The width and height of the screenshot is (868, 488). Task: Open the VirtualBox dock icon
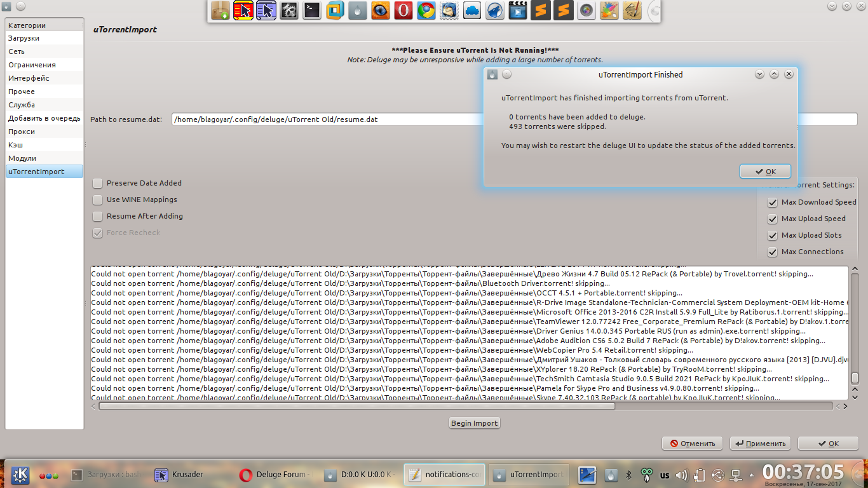[x=335, y=10]
